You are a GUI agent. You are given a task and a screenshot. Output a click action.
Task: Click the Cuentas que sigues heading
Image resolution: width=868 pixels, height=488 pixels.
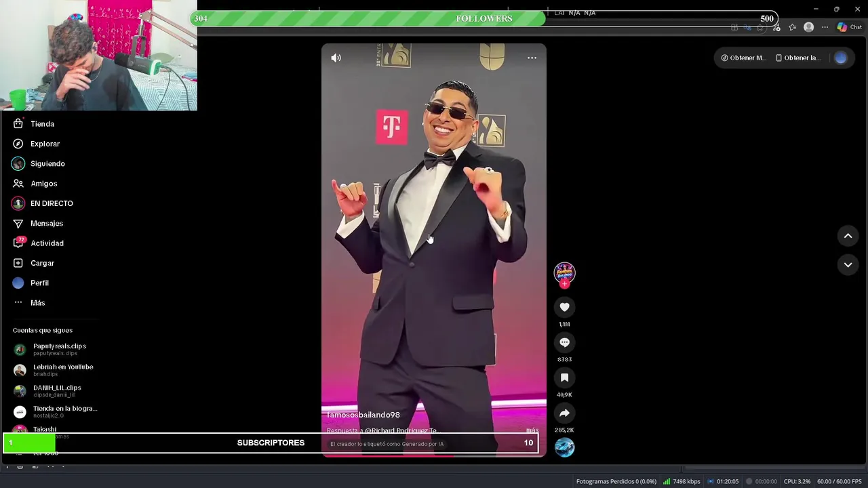coord(43,330)
